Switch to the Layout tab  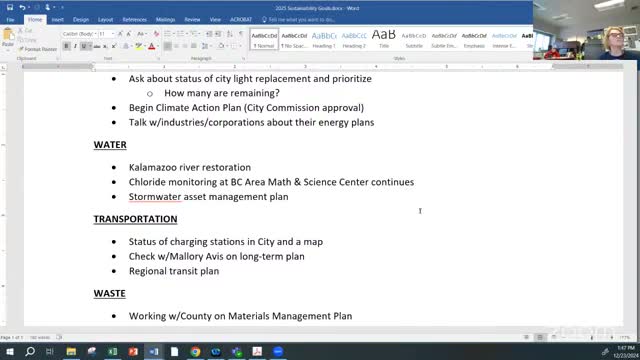[105, 20]
